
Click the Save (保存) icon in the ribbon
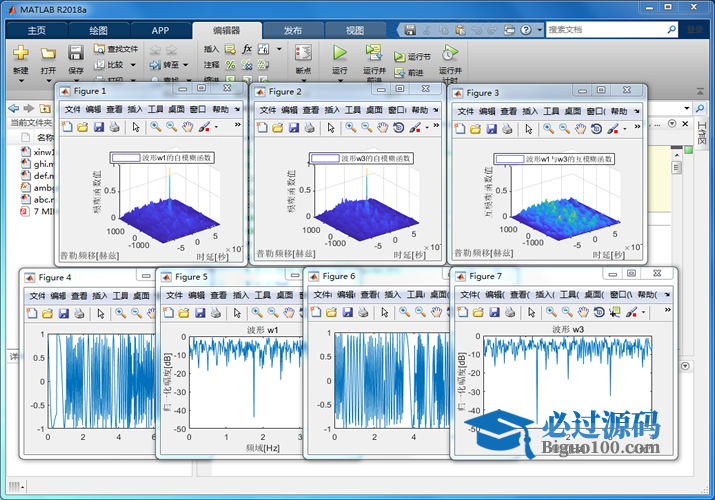(75, 52)
